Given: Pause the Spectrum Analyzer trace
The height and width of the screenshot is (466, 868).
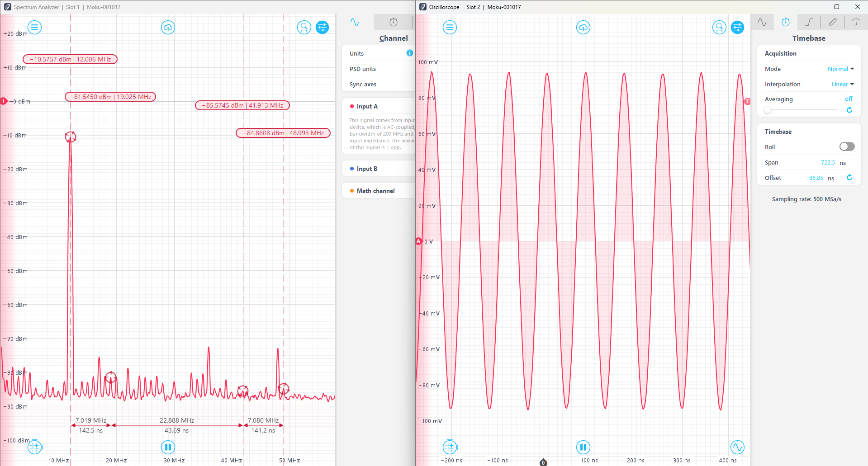Looking at the screenshot, I should coord(168,447).
